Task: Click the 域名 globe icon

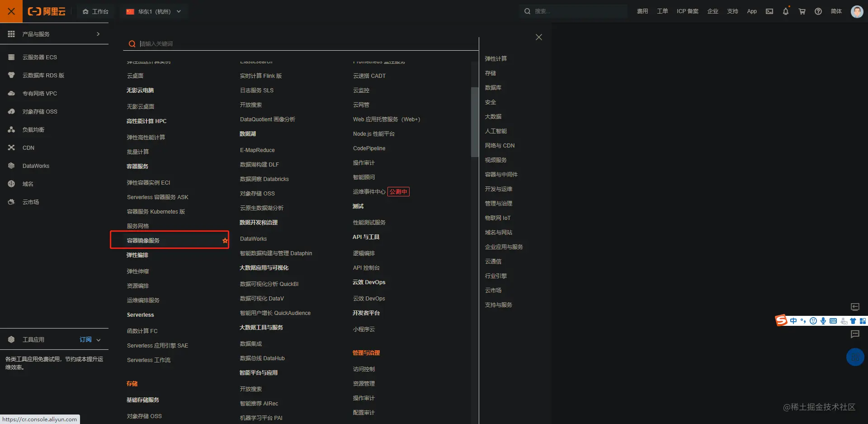Action: 11,184
